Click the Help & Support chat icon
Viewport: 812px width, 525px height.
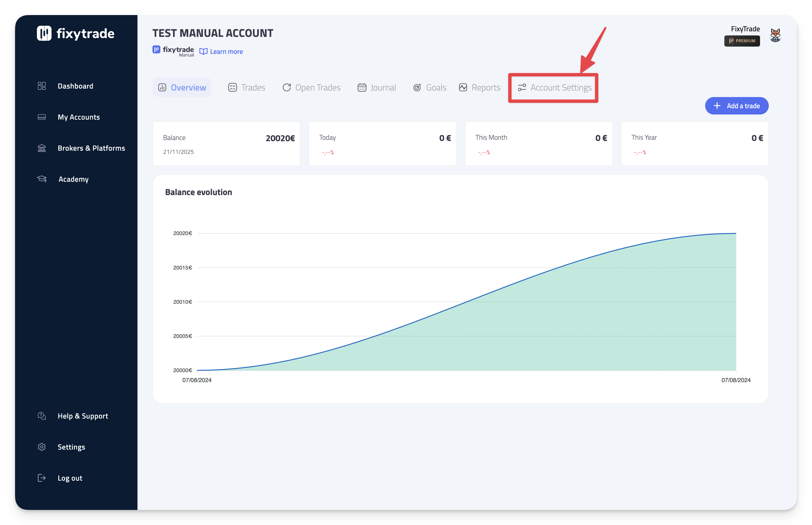click(42, 416)
